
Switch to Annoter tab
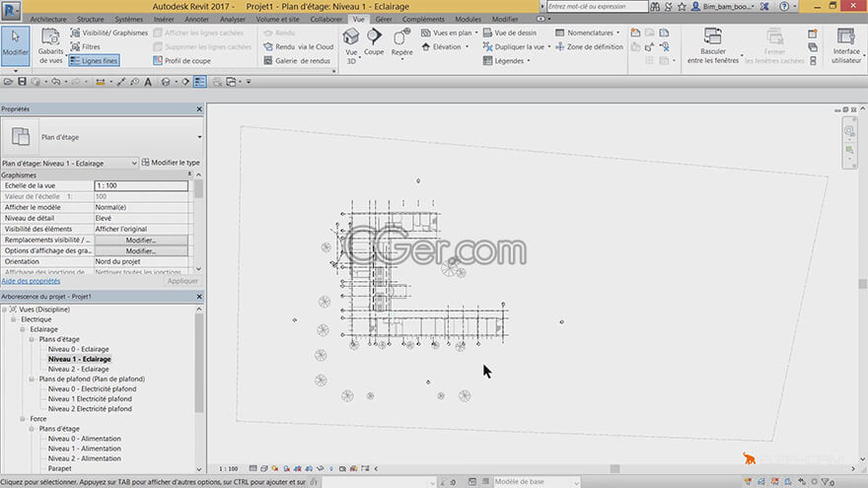[x=196, y=19]
